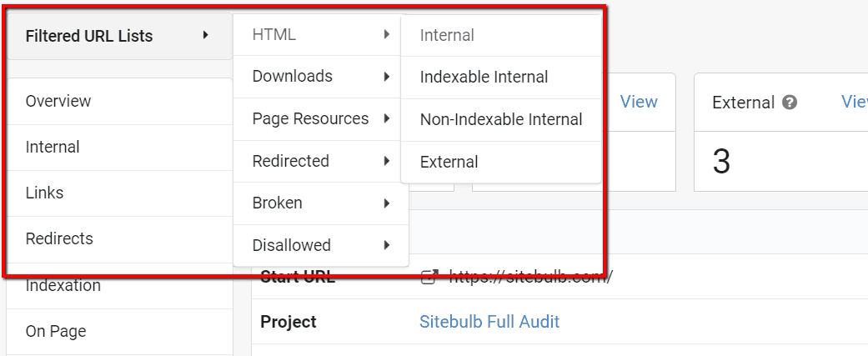Expand the Page Resources submenu arrow
This screenshot has width=868, height=356.
click(386, 118)
